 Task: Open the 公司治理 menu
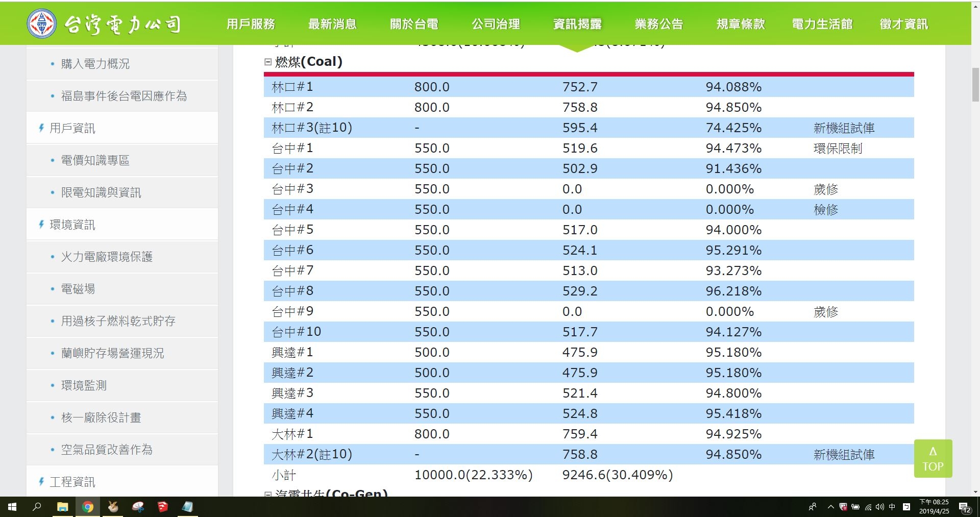(496, 24)
